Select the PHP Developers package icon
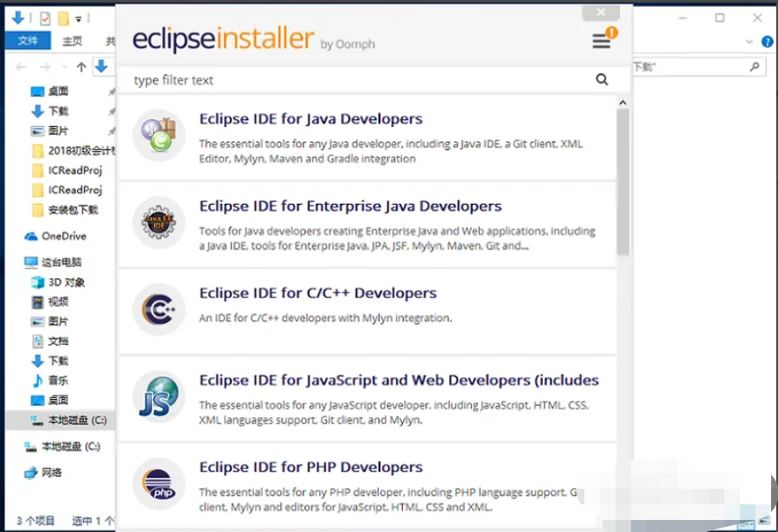The width and height of the screenshot is (778, 532). 158,484
